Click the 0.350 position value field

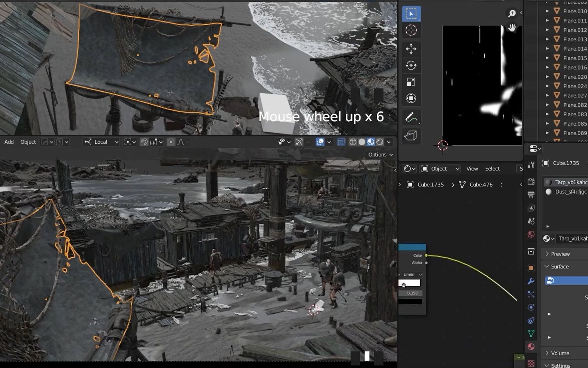(410, 293)
